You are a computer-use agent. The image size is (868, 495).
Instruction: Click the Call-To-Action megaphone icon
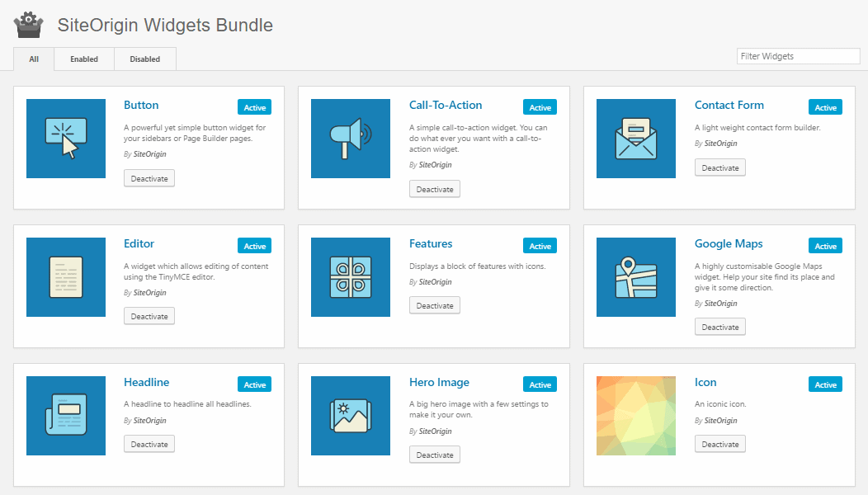point(351,139)
